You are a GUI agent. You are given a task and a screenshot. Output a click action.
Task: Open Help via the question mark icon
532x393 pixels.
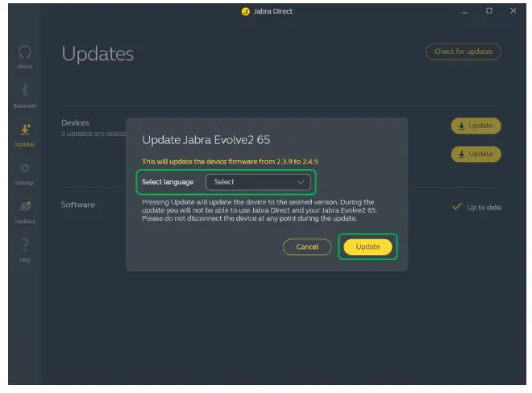tap(25, 250)
